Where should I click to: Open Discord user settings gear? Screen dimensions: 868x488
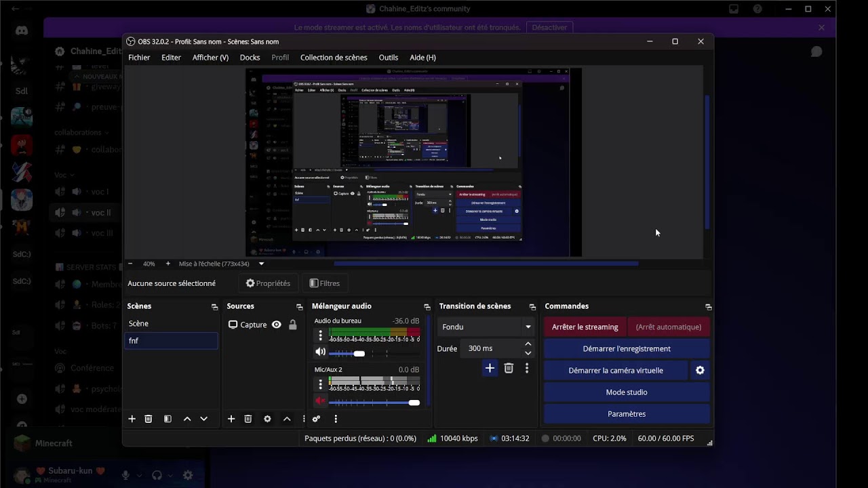point(188,476)
